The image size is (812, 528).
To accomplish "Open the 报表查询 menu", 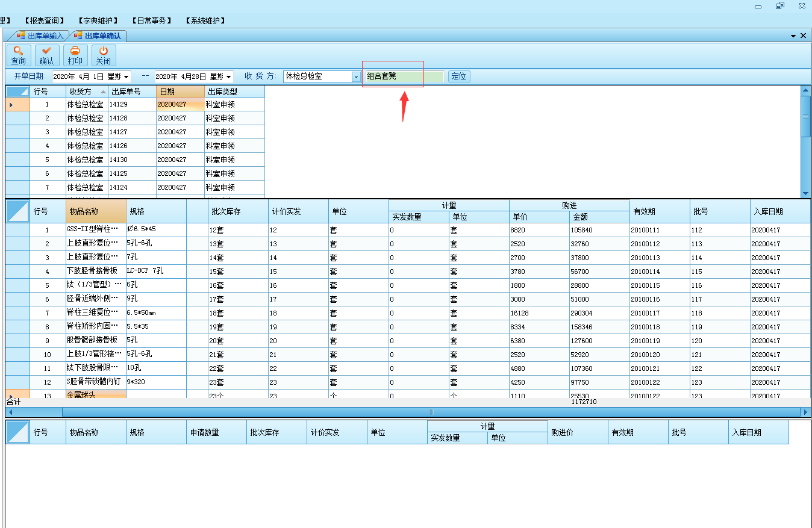I will [45, 20].
